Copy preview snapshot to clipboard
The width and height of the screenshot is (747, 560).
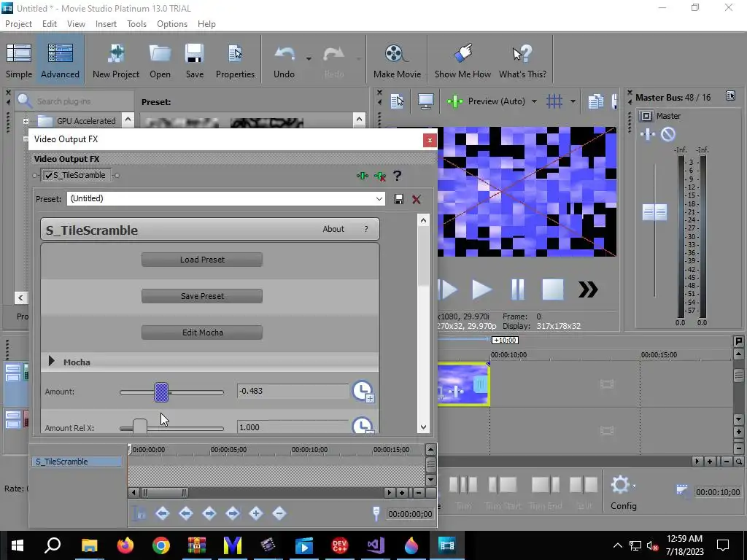(595, 101)
